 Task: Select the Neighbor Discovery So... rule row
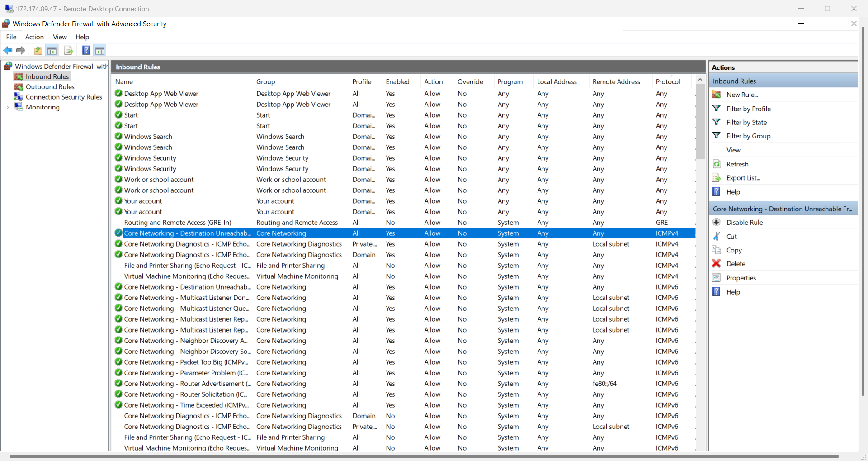(x=403, y=352)
